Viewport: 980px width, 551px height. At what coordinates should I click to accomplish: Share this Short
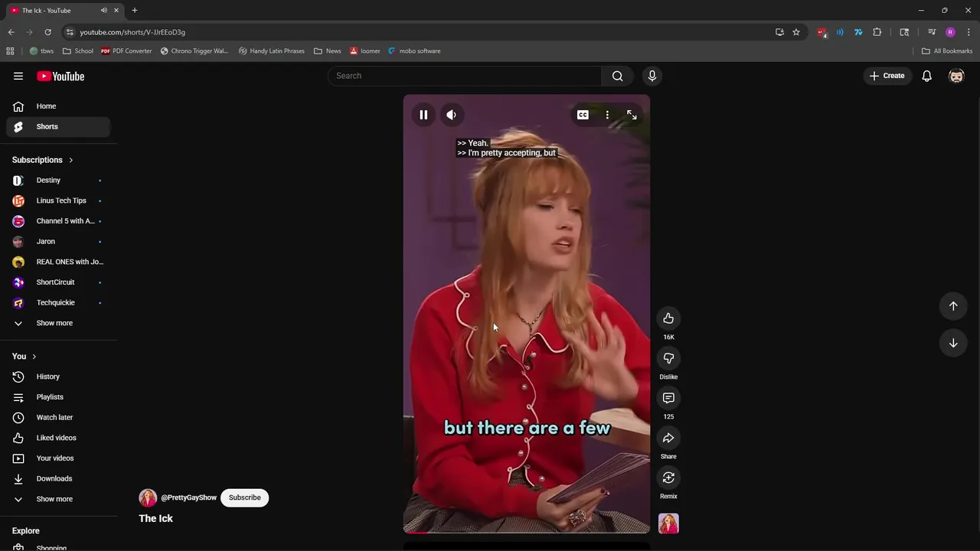tap(668, 438)
